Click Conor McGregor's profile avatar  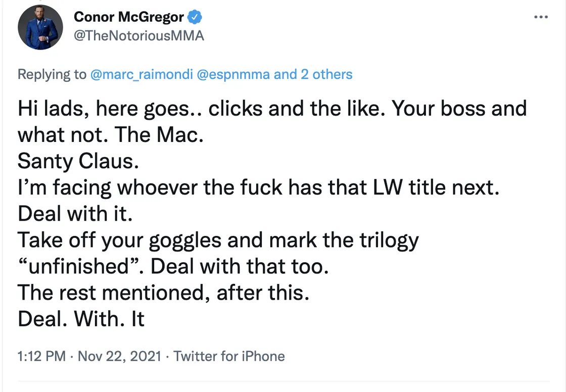tap(40, 27)
